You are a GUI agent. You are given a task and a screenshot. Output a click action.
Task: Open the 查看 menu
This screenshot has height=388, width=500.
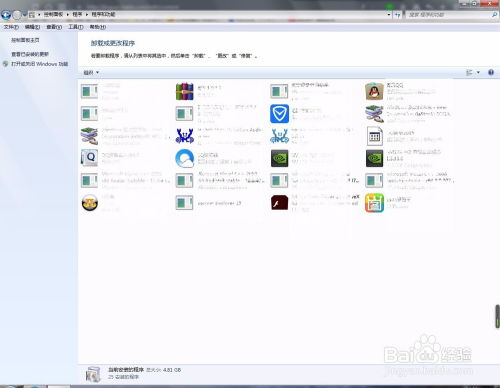point(54,27)
